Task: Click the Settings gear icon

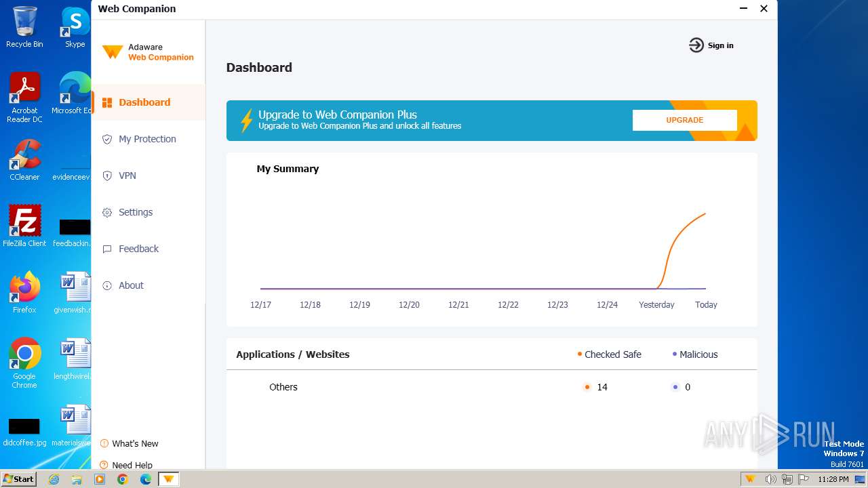Action: tap(107, 212)
